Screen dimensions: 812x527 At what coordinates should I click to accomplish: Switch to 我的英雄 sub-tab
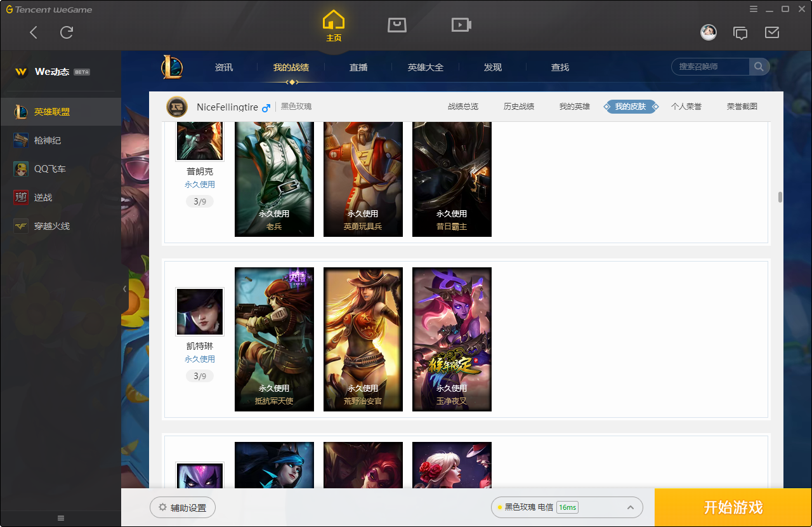coord(575,107)
